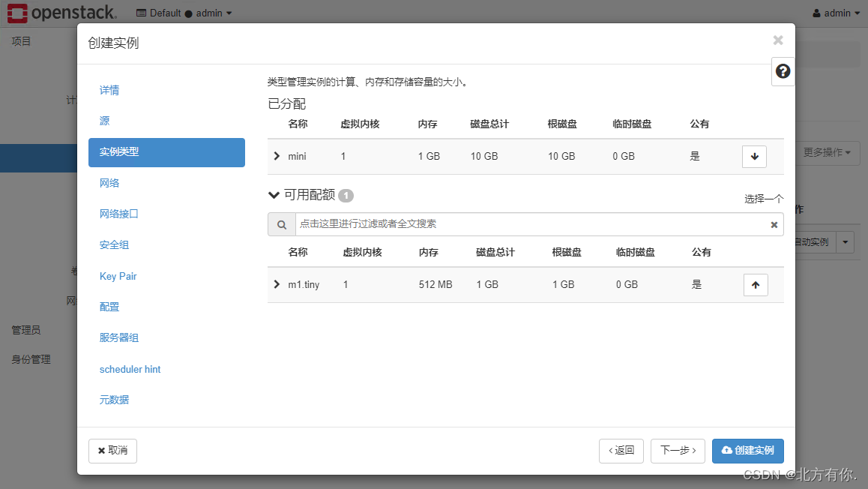868x489 pixels.
Task: Click the up arrow to allocate m1.tiny flavor
Action: click(x=755, y=284)
